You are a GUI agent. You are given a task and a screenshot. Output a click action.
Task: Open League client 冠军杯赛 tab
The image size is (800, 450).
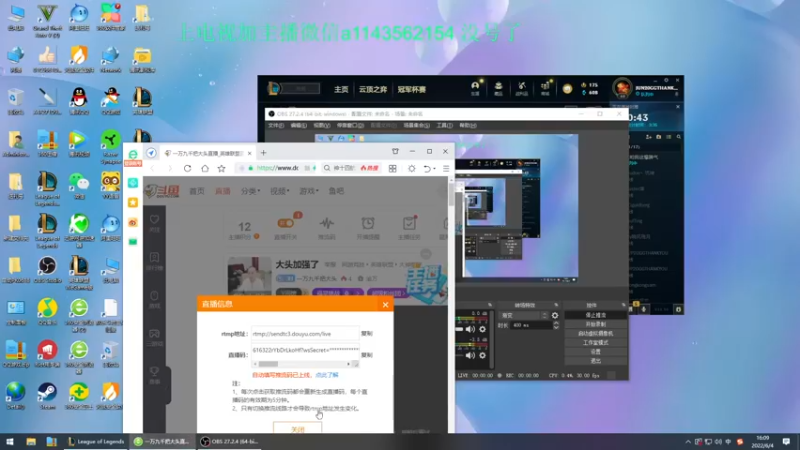(x=411, y=89)
